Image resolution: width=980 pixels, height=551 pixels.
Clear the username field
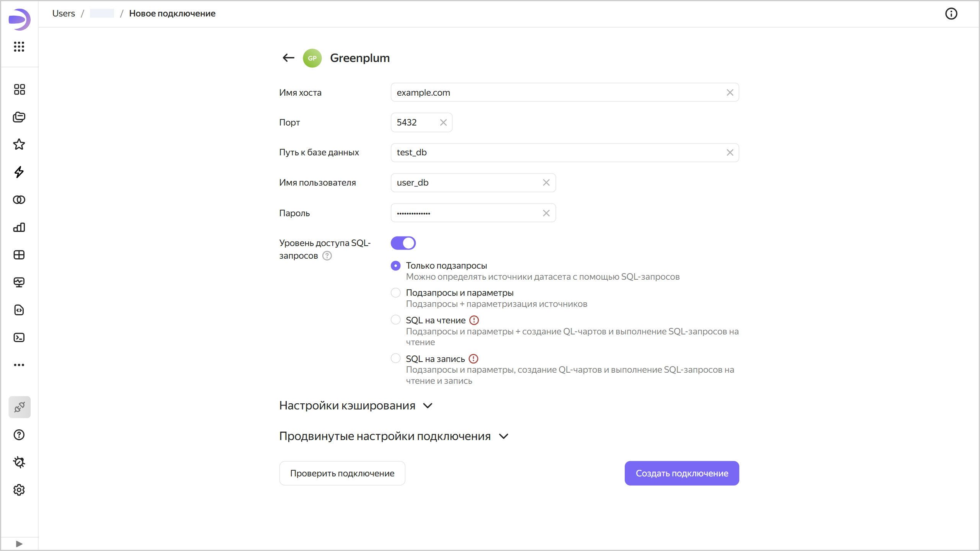(x=546, y=183)
